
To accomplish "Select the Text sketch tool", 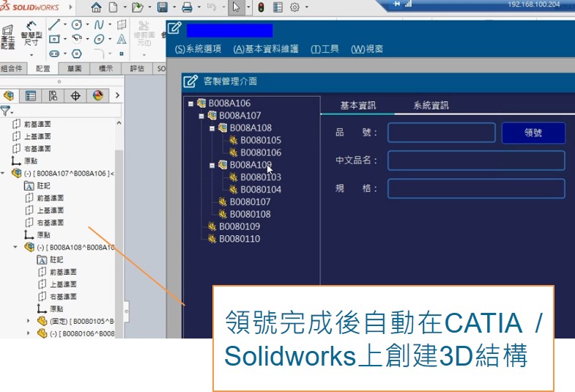I will 122,39.
